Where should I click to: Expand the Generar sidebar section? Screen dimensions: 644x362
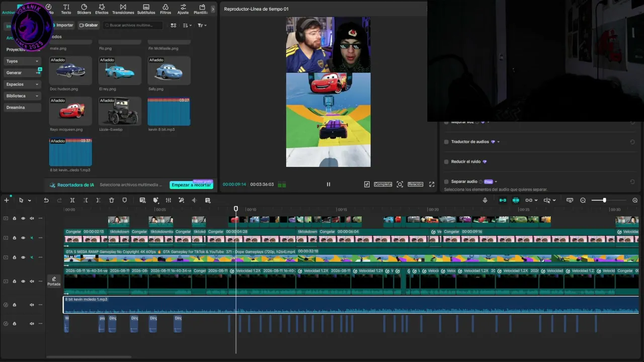[37, 73]
